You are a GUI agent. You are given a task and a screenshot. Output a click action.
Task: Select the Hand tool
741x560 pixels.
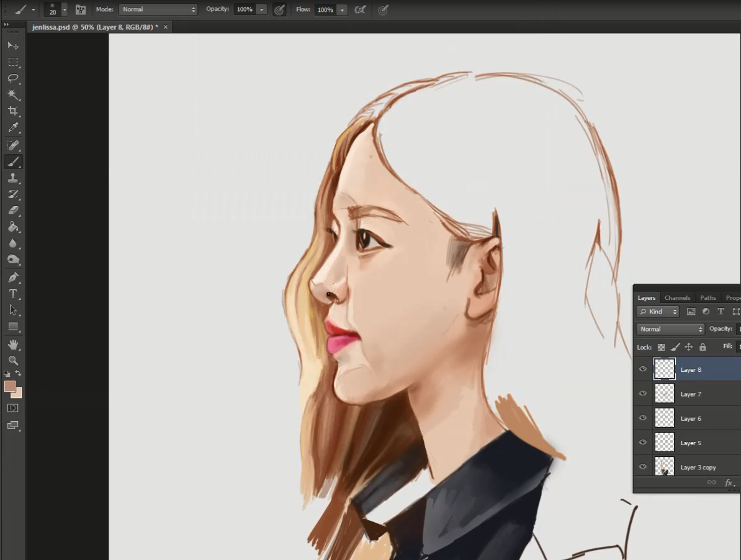pos(13,344)
